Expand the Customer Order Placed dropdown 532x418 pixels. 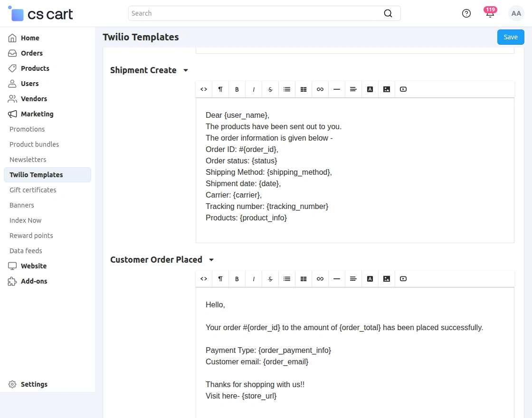[x=212, y=260]
